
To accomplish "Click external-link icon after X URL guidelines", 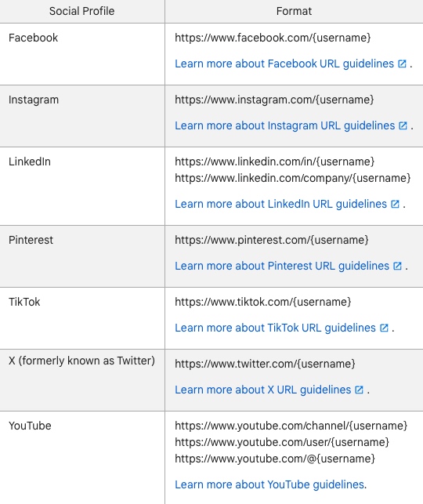I will [x=359, y=390].
